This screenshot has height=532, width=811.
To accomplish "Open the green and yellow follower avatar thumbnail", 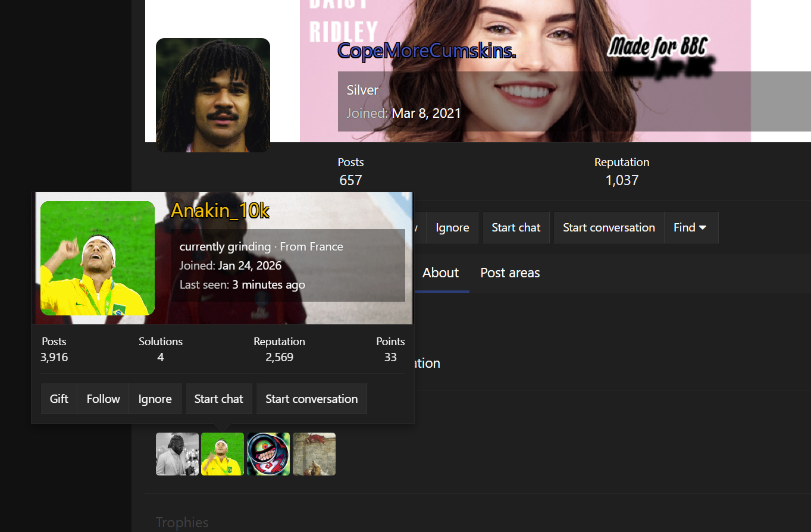I will pos(223,454).
